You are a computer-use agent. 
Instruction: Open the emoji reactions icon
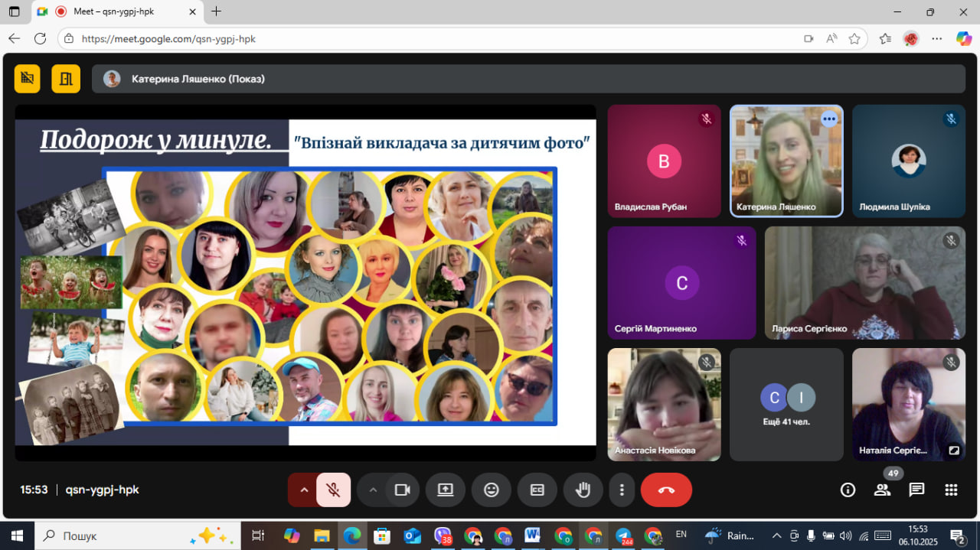click(492, 490)
